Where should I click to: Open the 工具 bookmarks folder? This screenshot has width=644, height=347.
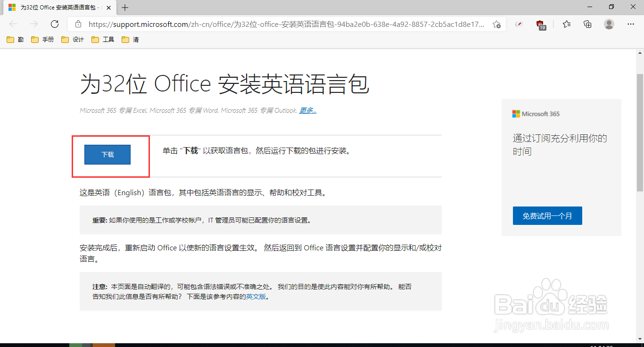point(103,40)
